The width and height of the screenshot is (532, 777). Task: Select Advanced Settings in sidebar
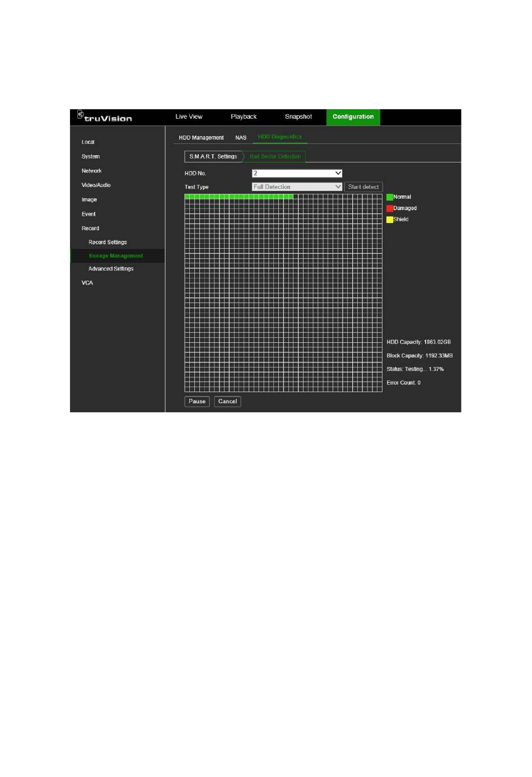111,269
